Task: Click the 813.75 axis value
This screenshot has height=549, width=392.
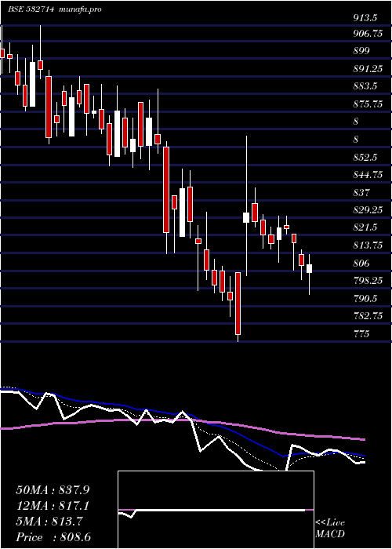Action: click(x=368, y=245)
